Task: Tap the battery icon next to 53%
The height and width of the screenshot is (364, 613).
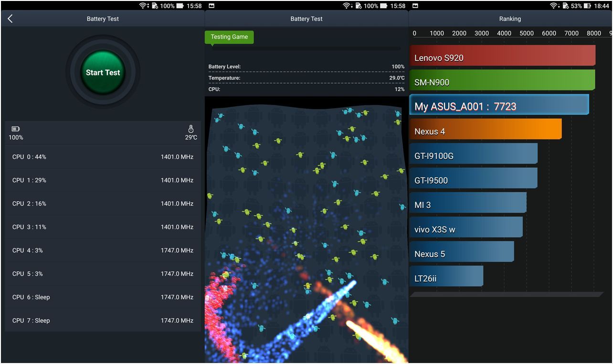Action: point(587,6)
